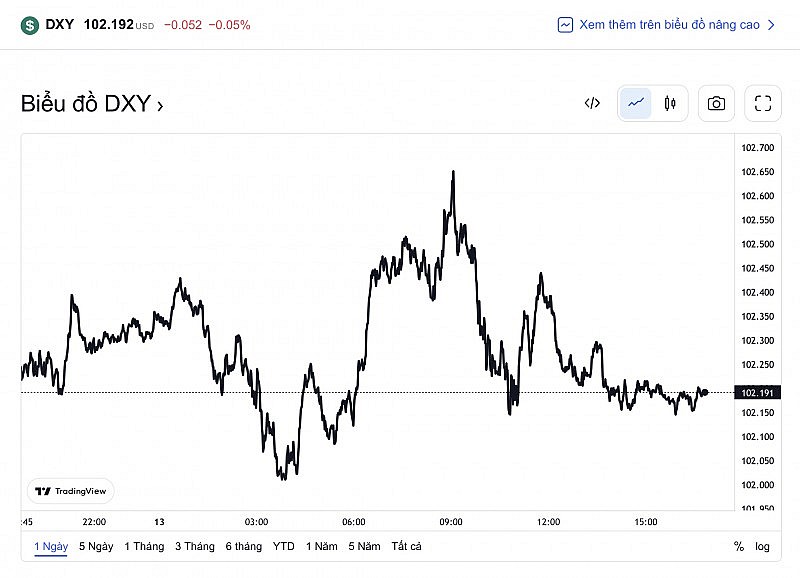Switch to candlestick chart view
Viewport: 800px width, 578px height.
coord(669,103)
